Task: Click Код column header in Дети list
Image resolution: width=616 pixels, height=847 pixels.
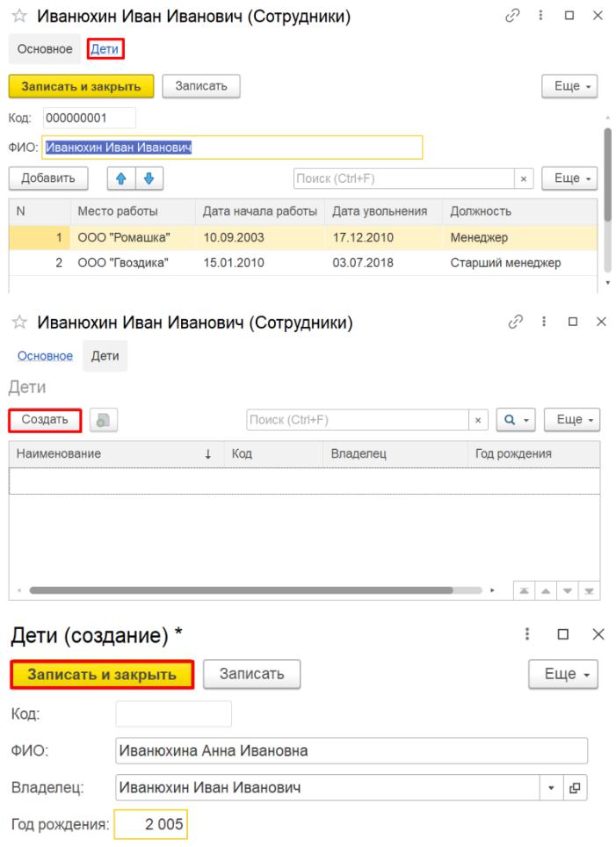Action: click(273, 453)
